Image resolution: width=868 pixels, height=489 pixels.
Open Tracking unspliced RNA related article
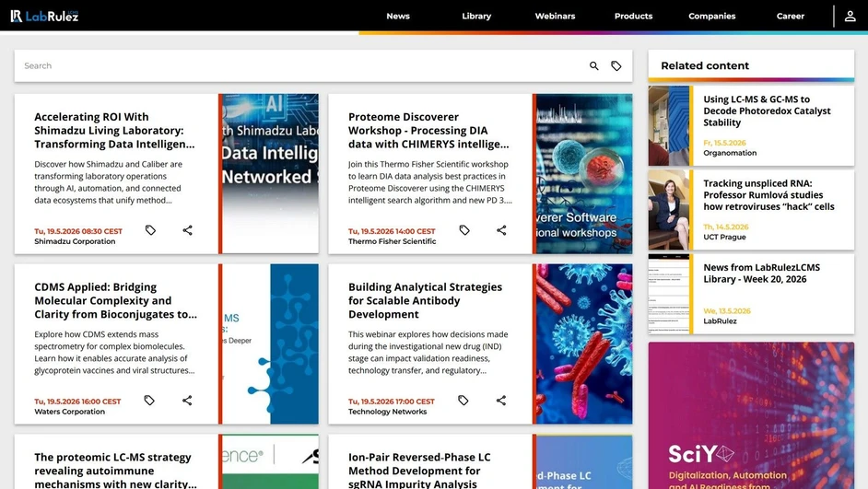point(768,194)
